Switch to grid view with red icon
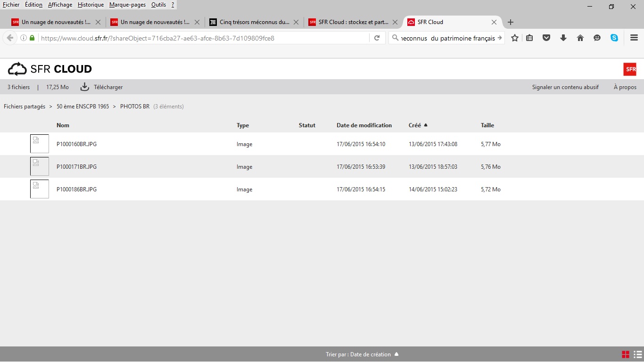 (626, 354)
